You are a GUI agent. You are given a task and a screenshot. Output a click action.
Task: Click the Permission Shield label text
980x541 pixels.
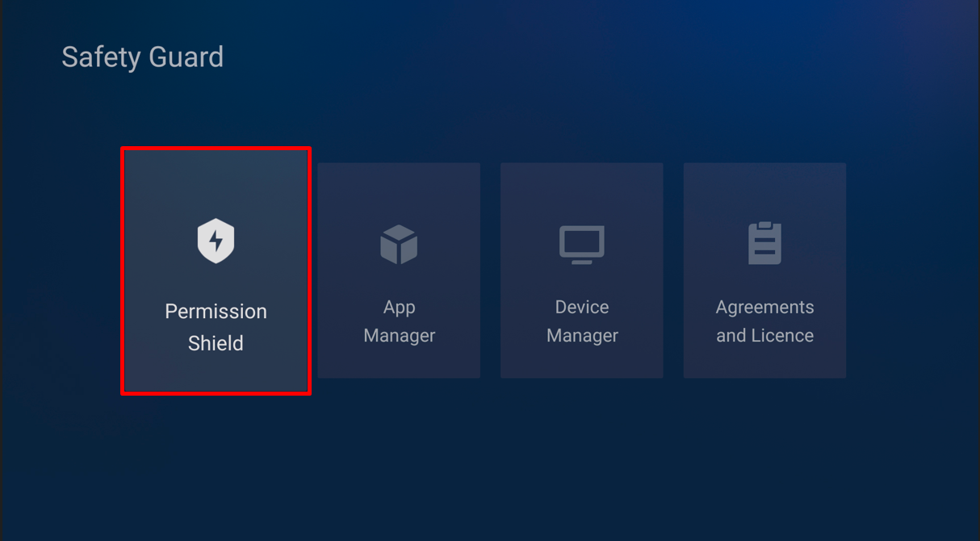tap(216, 326)
